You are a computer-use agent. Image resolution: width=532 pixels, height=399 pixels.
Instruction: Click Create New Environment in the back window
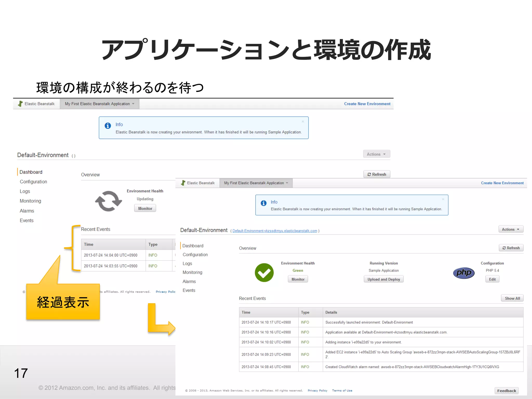[x=367, y=104]
